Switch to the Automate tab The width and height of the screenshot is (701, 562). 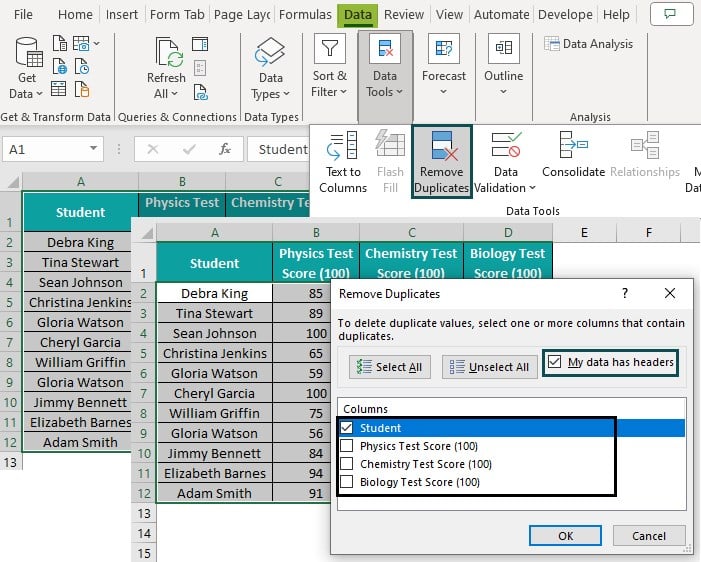click(x=502, y=15)
